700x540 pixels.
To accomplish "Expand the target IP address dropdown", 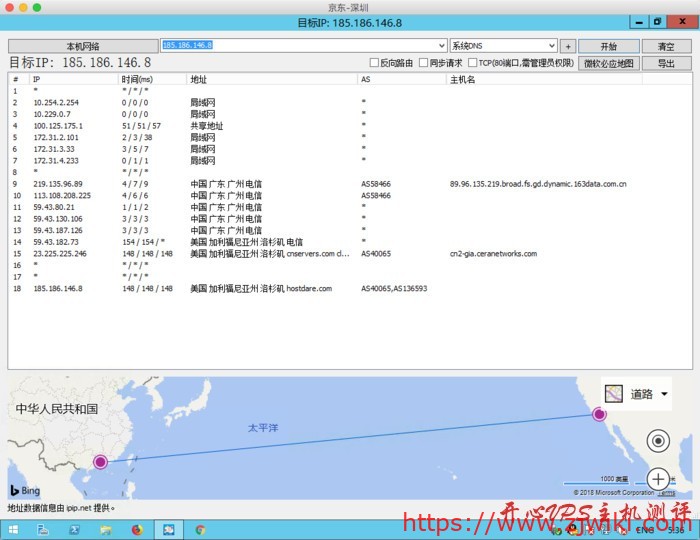I will pos(441,46).
